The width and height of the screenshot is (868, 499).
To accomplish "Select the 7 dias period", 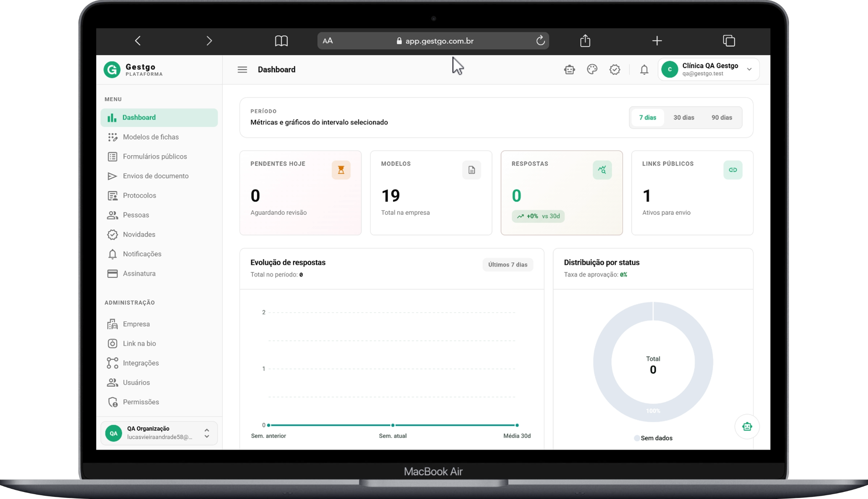I will point(647,118).
